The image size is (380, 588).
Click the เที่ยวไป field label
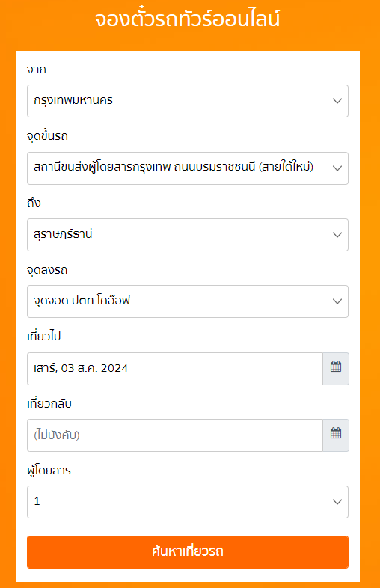coord(43,337)
